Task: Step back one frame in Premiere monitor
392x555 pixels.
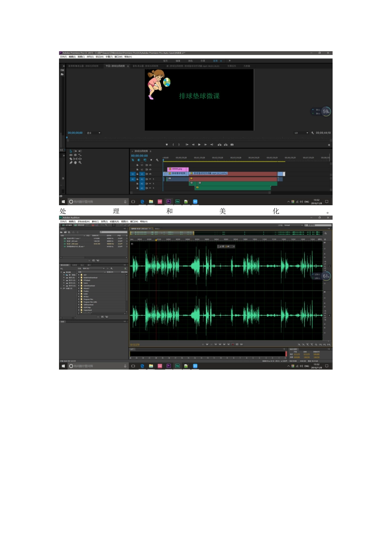Action: click(x=193, y=145)
